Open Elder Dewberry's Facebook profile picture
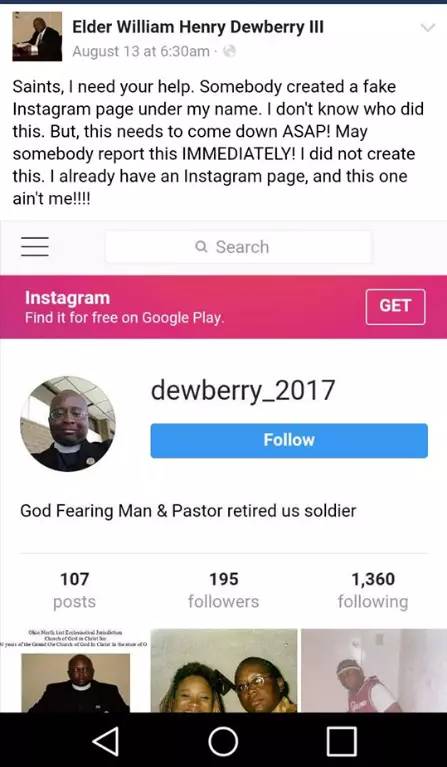 coord(37,37)
